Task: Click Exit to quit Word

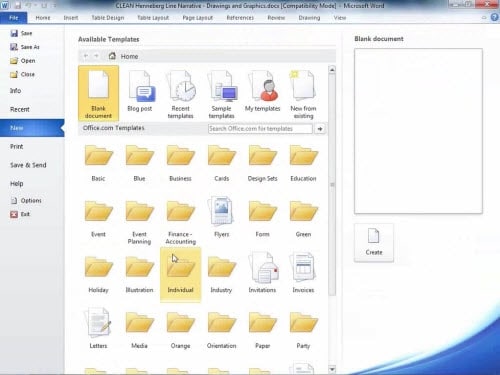Action: 20,214
